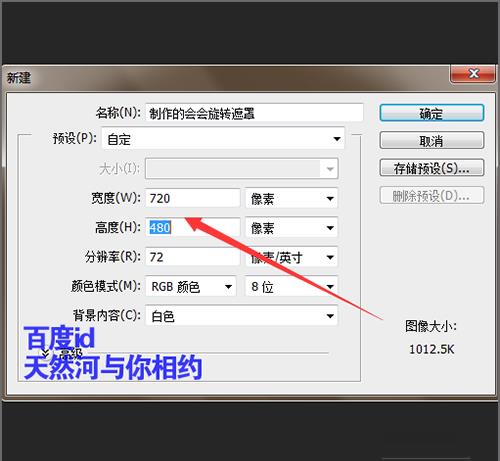Screen dimensions: 500x461
Task: Click the 删除预设(D) delete preset button
Action: tap(432, 195)
